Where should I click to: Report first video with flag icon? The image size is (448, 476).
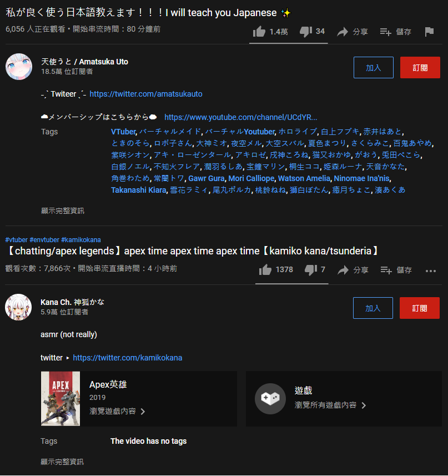[x=429, y=32]
